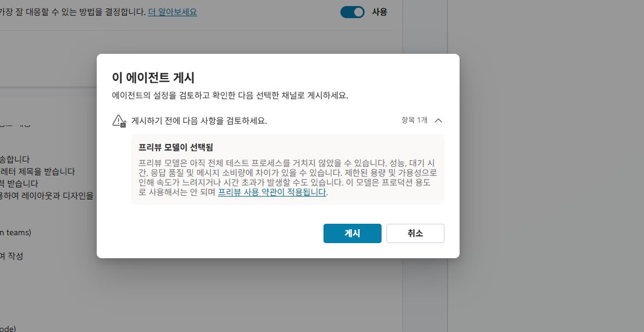The image size is (644, 332).
Task: Click the 에이전트의 설정을 검토하고 description text
Action: (230, 96)
